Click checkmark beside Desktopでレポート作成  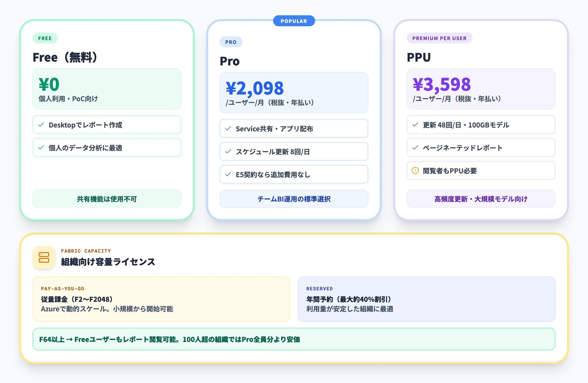coord(41,125)
